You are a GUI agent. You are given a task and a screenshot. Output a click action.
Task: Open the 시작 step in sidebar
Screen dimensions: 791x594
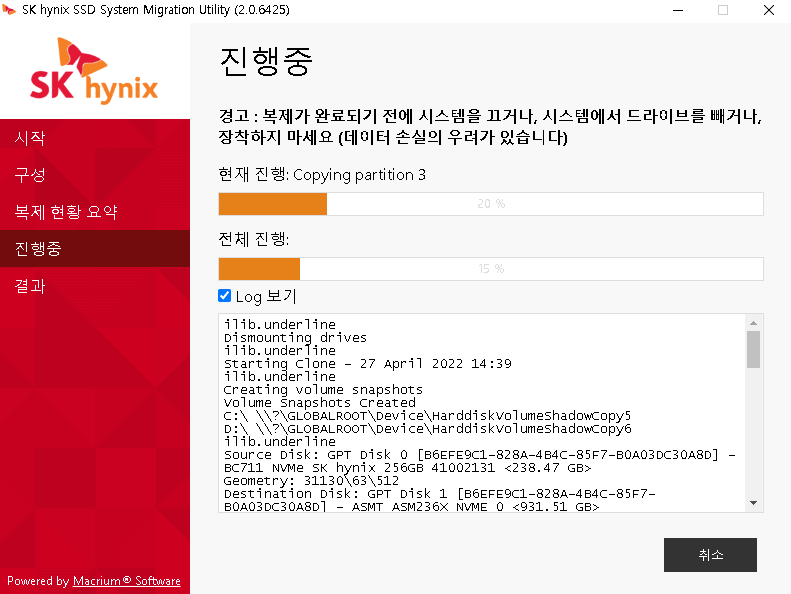point(95,137)
